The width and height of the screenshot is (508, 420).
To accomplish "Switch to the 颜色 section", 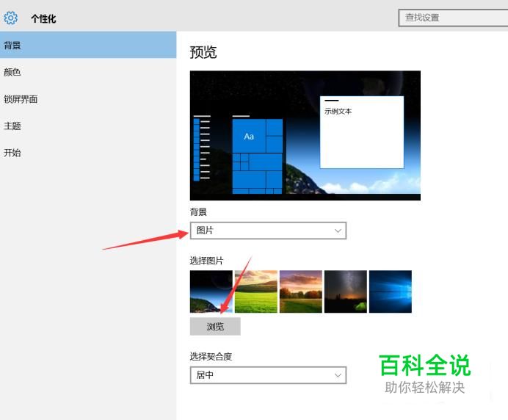I will pyautogui.click(x=88, y=72).
